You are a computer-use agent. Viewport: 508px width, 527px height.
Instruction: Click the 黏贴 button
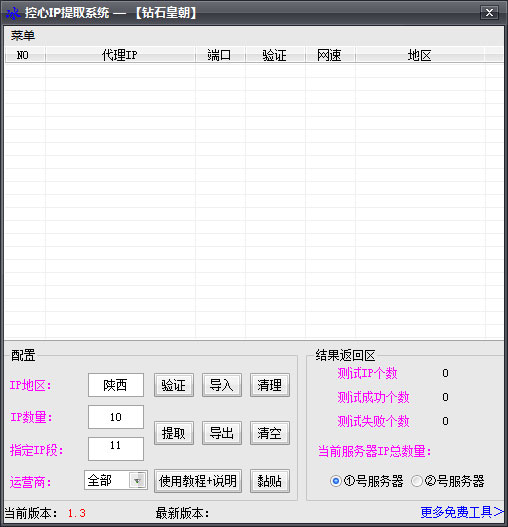(270, 481)
